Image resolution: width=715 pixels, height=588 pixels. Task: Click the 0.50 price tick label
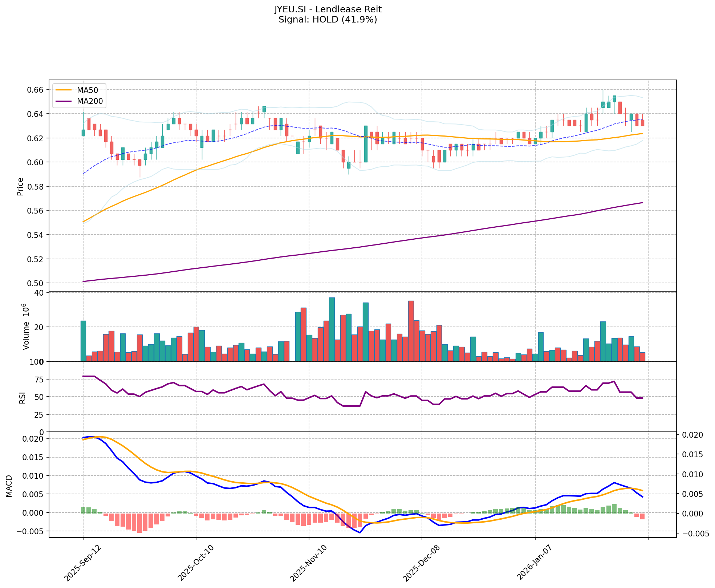[36, 283]
